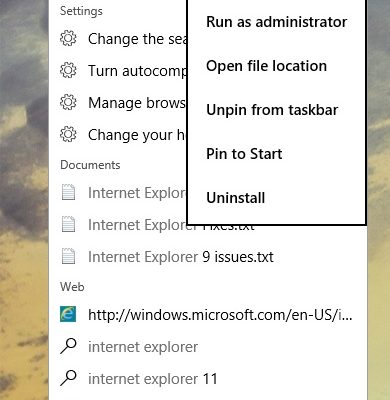Click gear icon next to Turn autocomplete
Viewport: 390px width, 400px height.
[x=68, y=70]
